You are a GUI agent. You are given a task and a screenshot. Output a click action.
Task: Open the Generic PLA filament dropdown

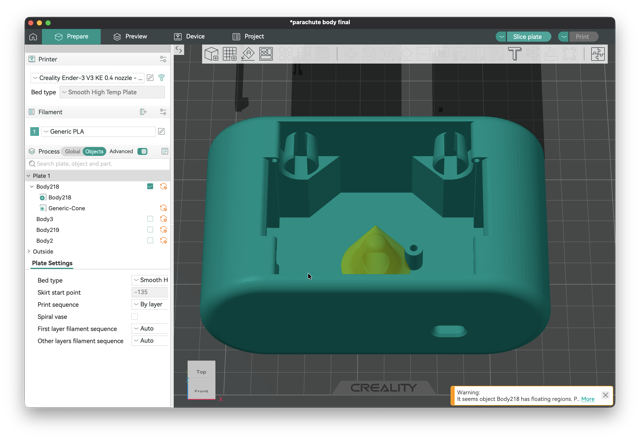[98, 131]
